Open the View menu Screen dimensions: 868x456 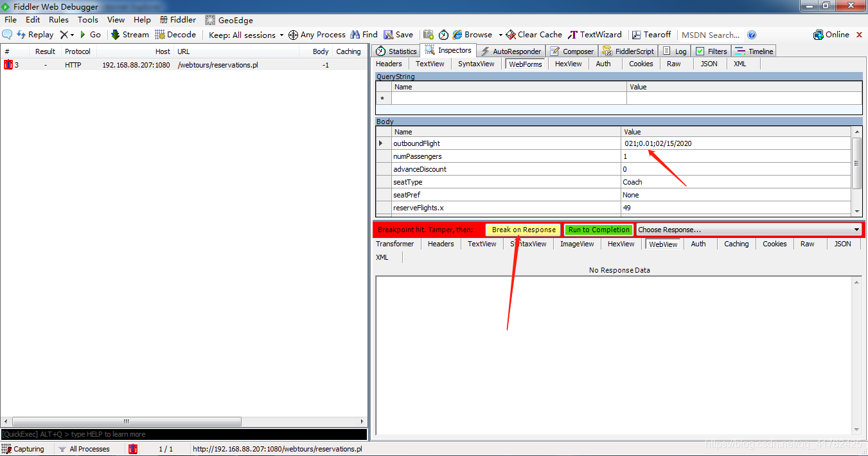(116, 20)
